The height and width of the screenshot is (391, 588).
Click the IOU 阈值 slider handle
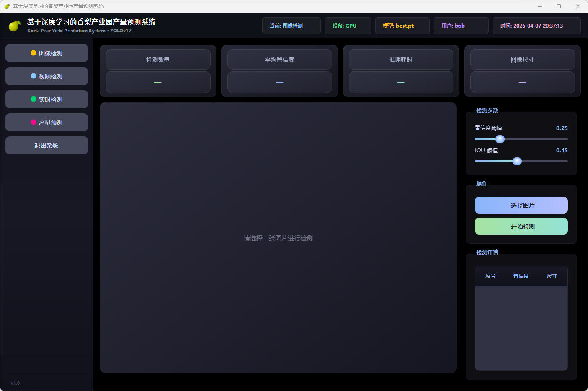[517, 162]
